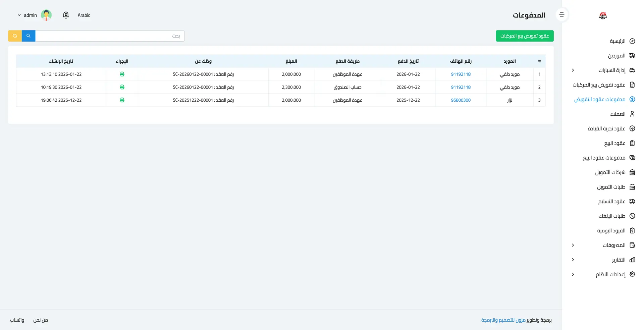The width and height of the screenshot is (644, 330).
Task: Click the بحث search input field
Action: pyautogui.click(x=110, y=36)
